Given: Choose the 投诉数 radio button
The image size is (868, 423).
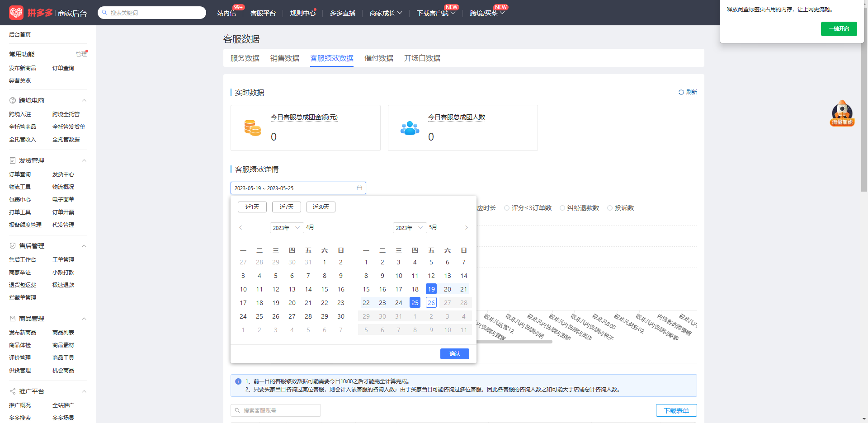Looking at the screenshot, I should (610, 208).
